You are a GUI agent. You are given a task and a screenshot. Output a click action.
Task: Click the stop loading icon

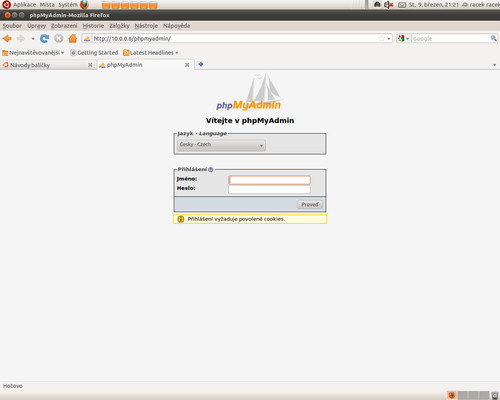tap(59, 39)
